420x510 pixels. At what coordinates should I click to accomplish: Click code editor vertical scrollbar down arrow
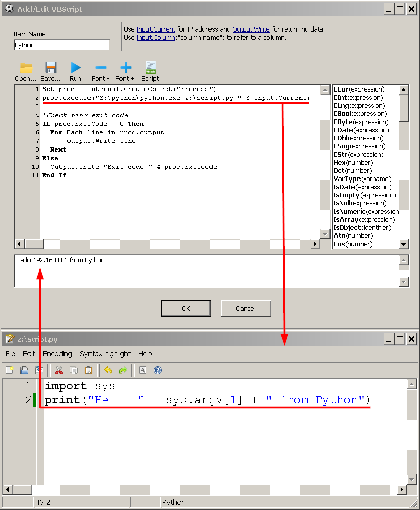(325, 233)
